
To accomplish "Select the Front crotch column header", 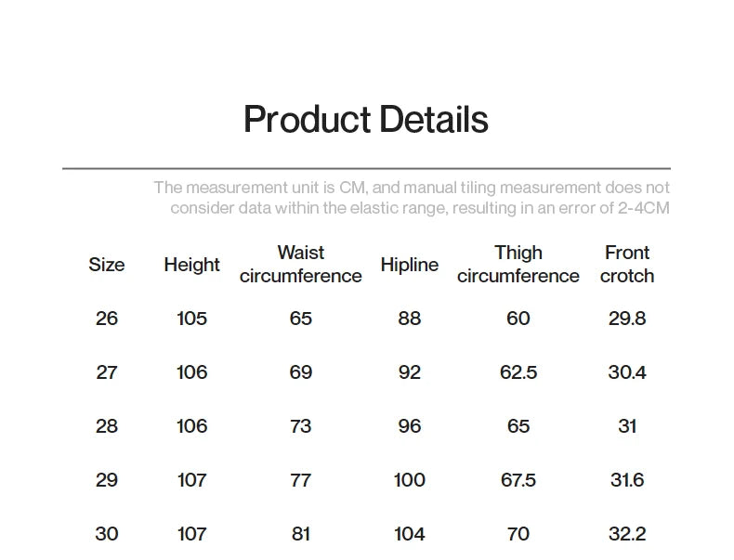I will click(x=627, y=265).
